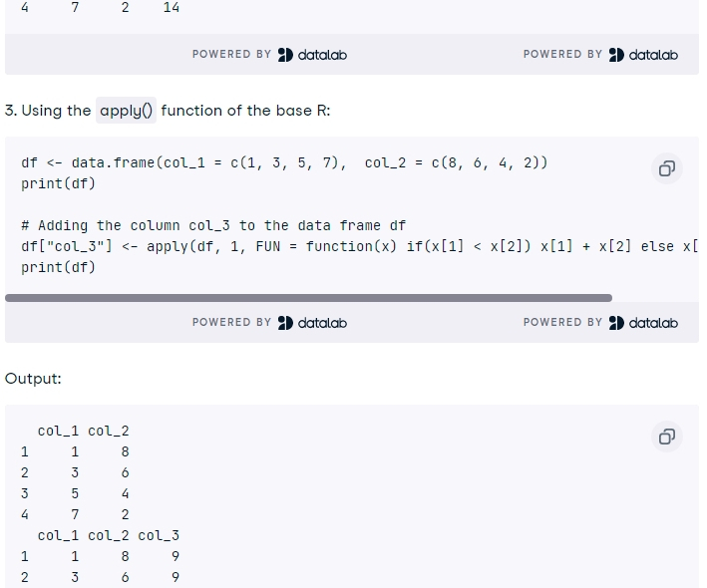Image resolution: width=707 pixels, height=588 pixels.
Task: Click the last print(df) line in the code
Action: point(58,268)
